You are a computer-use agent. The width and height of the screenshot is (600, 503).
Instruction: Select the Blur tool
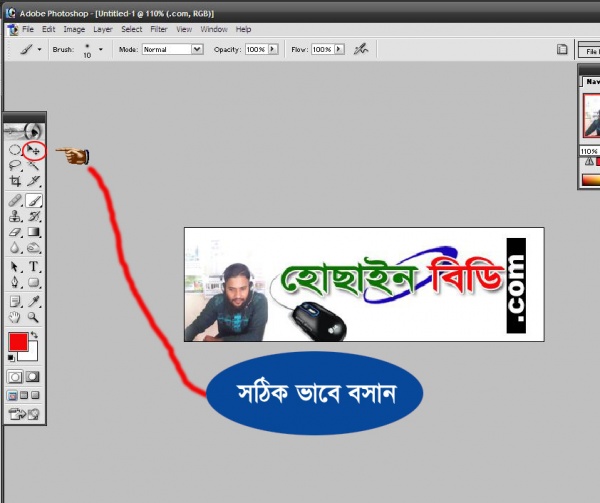(15, 248)
